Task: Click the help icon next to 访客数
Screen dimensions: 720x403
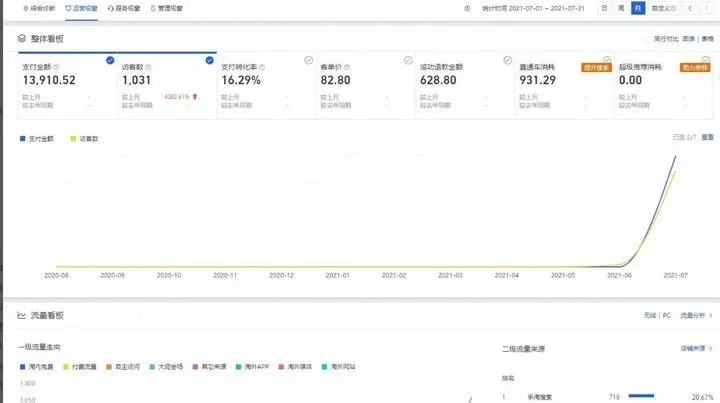Action: pos(148,67)
